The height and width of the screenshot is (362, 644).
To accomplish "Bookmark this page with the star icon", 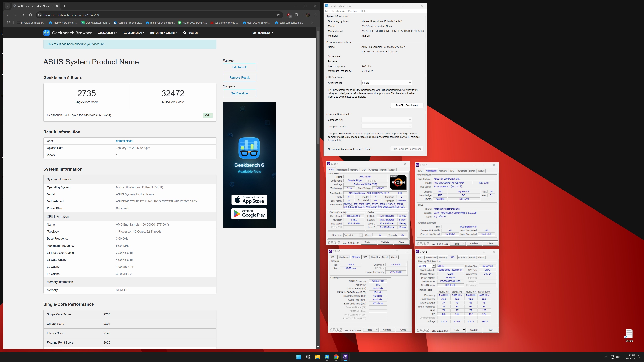I will [278, 15].
